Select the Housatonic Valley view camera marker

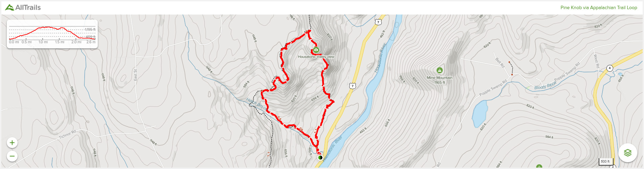(x=316, y=50)
